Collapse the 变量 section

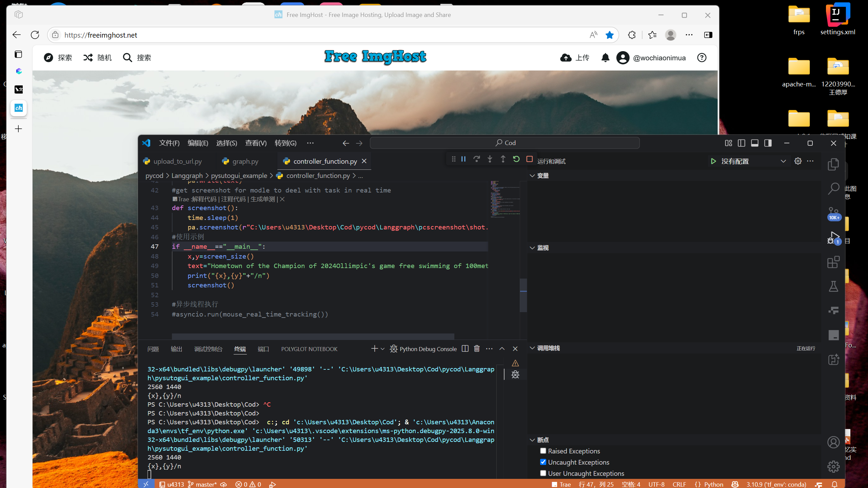tap(532, 176)
